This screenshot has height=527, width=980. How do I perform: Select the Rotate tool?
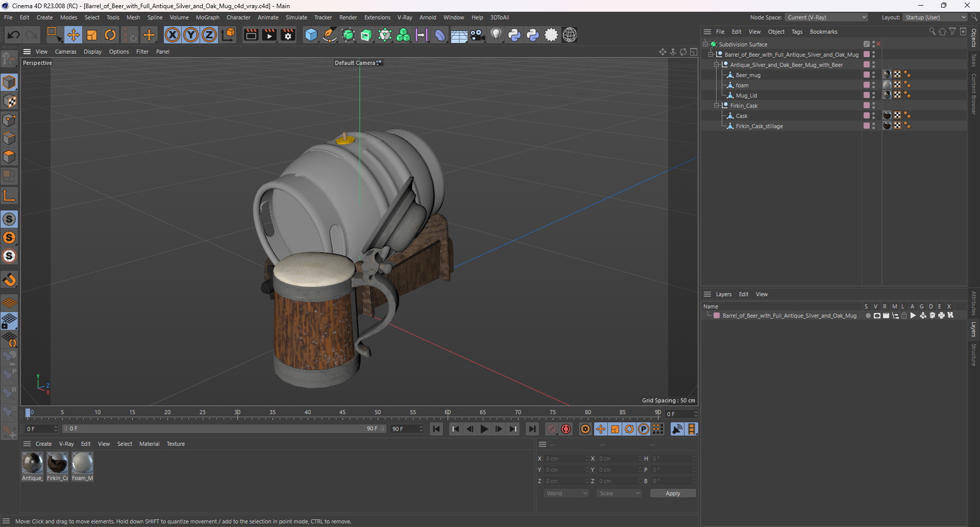coord(110,35)
